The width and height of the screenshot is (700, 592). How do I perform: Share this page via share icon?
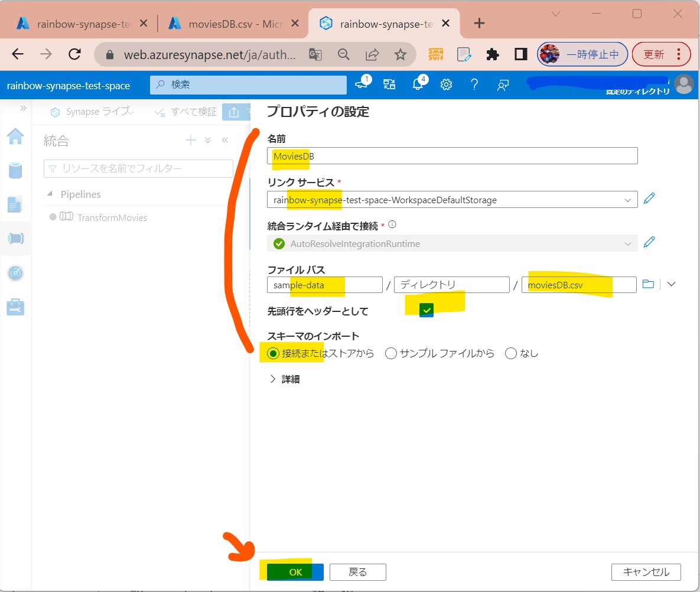(372, 54)
